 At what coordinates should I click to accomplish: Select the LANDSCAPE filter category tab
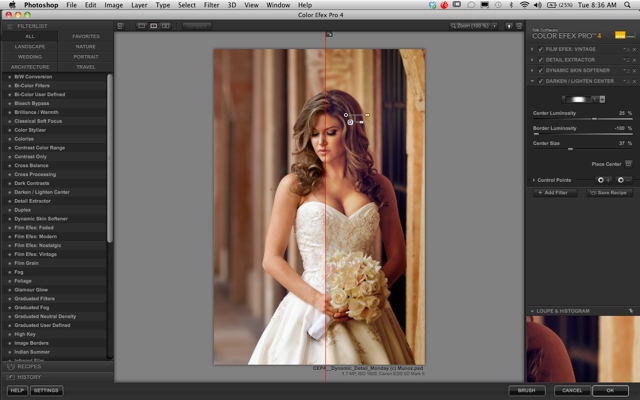click(30, 47)
